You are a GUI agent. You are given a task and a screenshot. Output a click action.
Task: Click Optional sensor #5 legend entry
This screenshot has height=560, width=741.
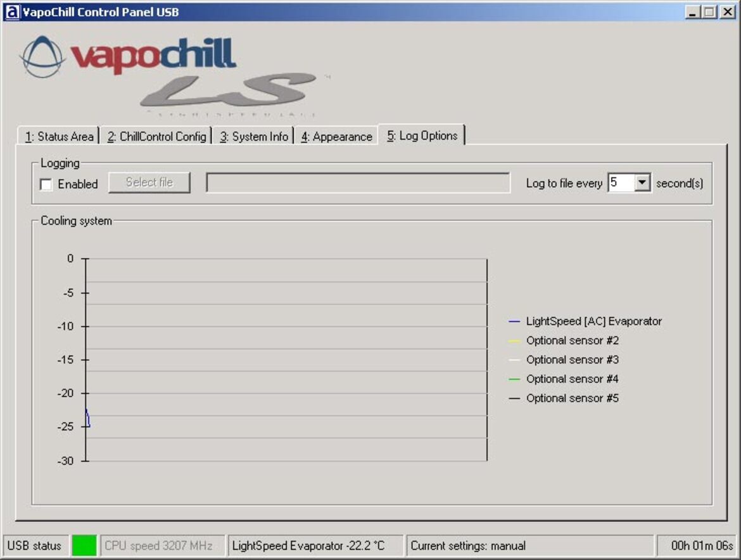(x=563, y=399)
